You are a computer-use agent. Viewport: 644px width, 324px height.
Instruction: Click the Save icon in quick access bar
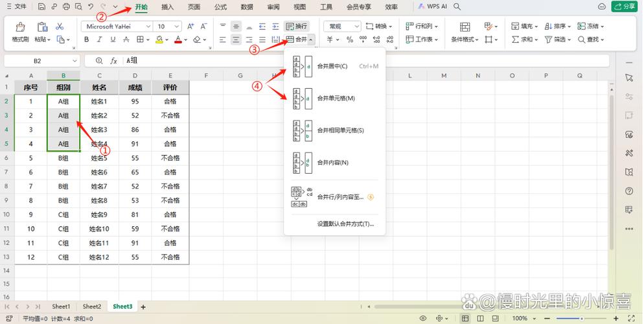[41, 6]
